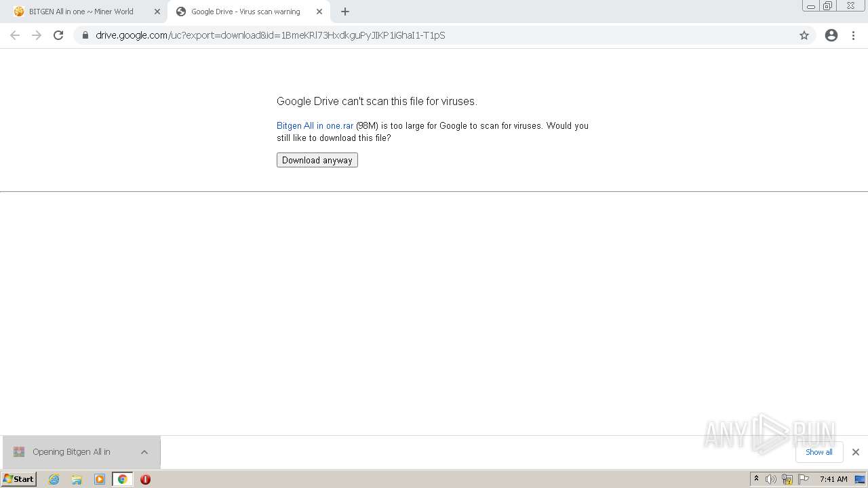
Task: Expand download item options chevron
Action: pos(144,452)
